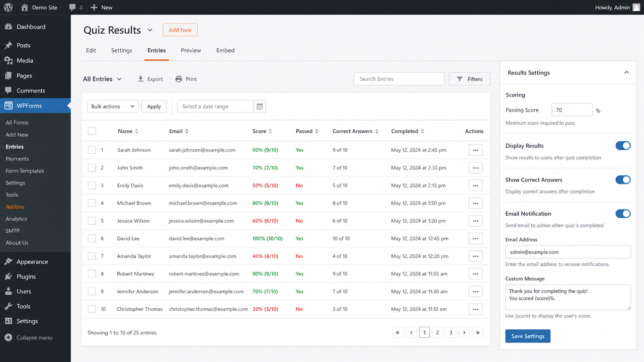
Task: Check the box for Sarah Johnson
Action: coord(92,150)
